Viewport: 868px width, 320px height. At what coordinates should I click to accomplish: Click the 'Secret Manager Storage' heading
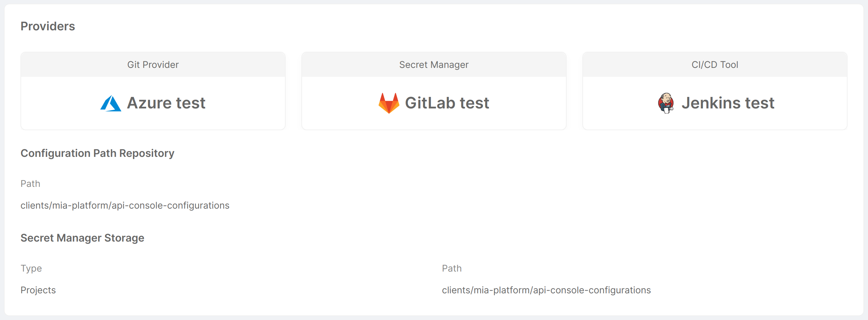tap(82, 238)
